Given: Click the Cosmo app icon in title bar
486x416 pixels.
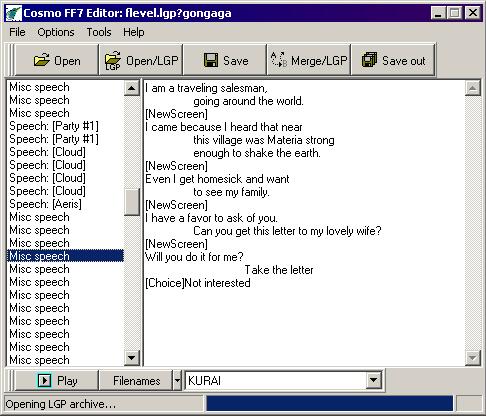Looking at the screenshot, I should [14, 13].
